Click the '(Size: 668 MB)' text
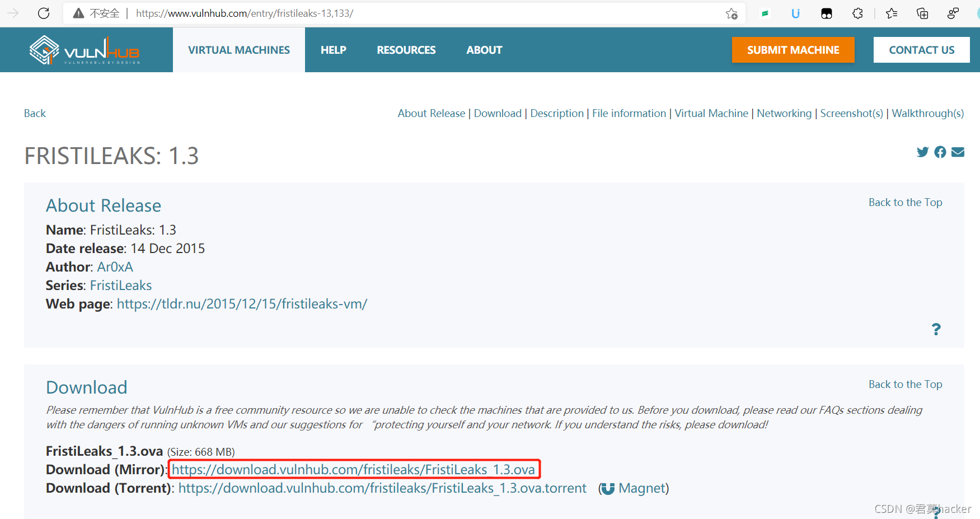980x519 pixels. 201,452
